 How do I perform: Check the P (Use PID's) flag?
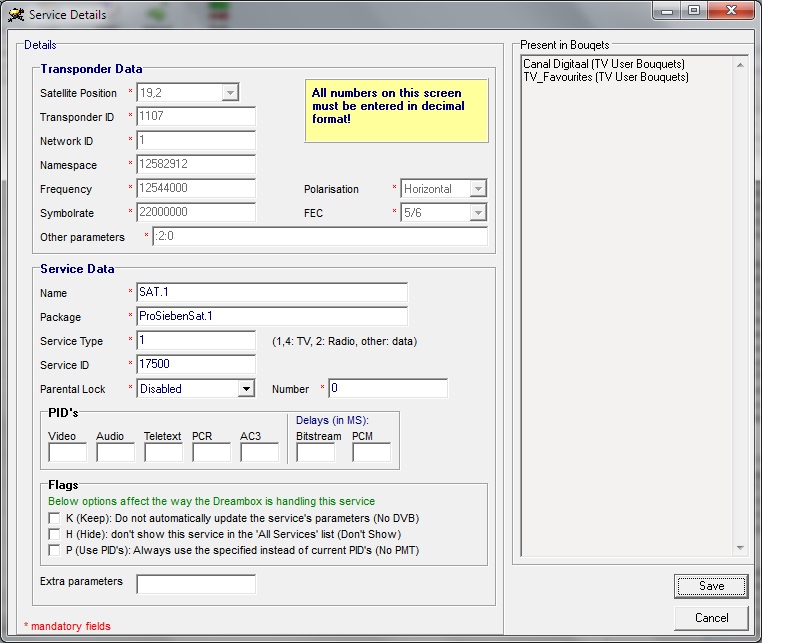click(54, 550)
